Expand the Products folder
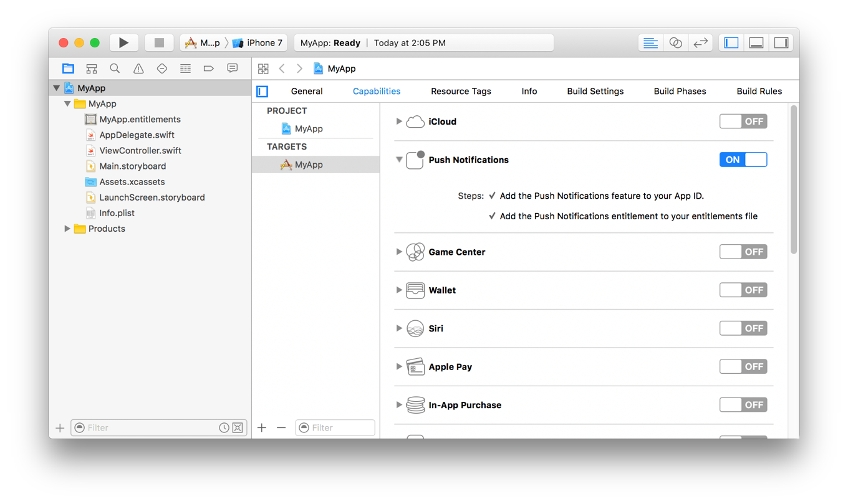Image resolution: width=848 pixels, height=504 pixels. pyautogui.click(x=67, y=229)
